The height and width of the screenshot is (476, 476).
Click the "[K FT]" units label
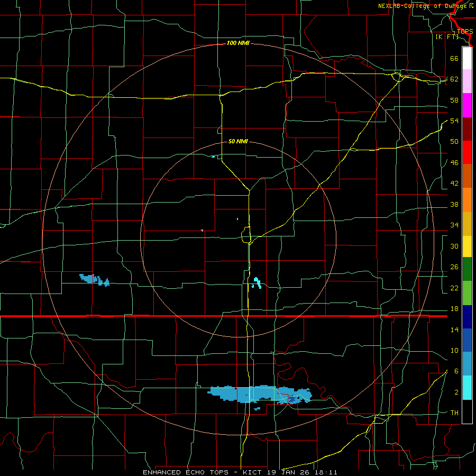[x=447, y=37]
